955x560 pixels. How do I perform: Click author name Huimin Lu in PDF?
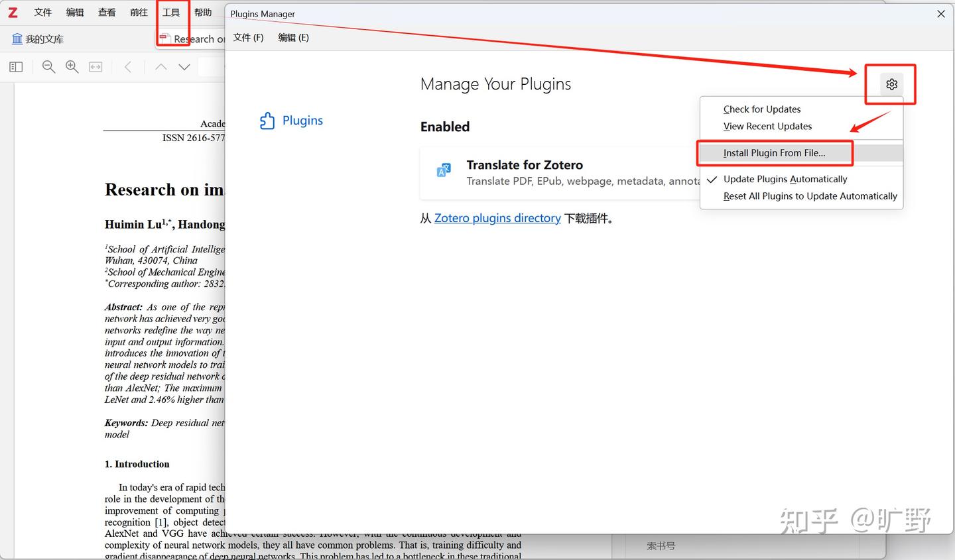[x=133, y=224]
